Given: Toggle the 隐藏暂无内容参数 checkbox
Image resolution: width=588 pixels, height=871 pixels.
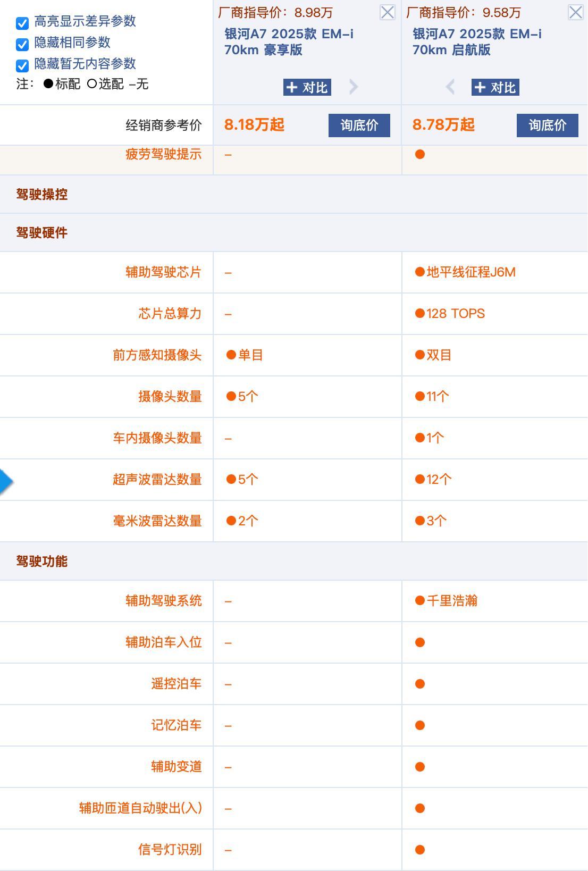Looking at the screenshot, I should (22, 65).
